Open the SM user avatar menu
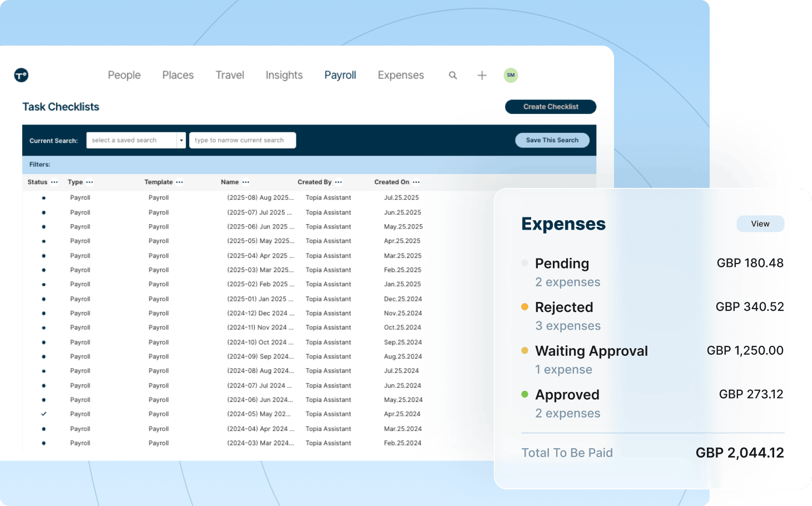The image size is (812, 506). tap(511, 75)
